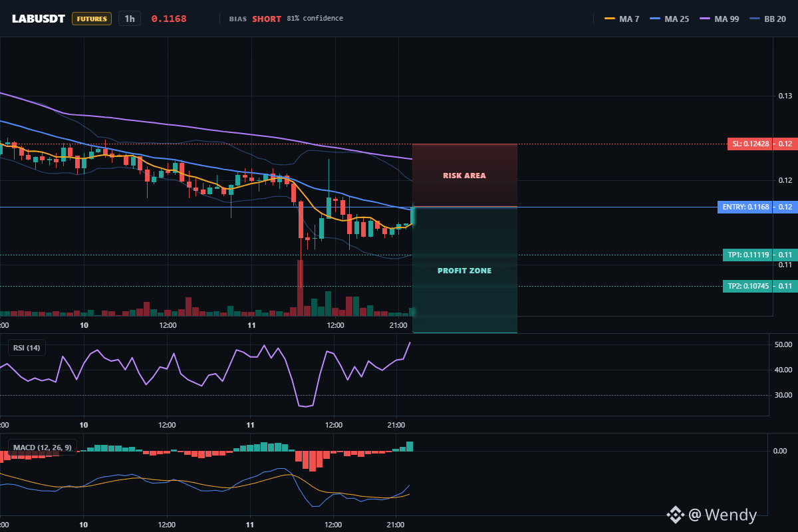The width and height of the screenshot is (798, 532).
Task: Click the RSI 30.00 axis value
Action: [783, 395]
